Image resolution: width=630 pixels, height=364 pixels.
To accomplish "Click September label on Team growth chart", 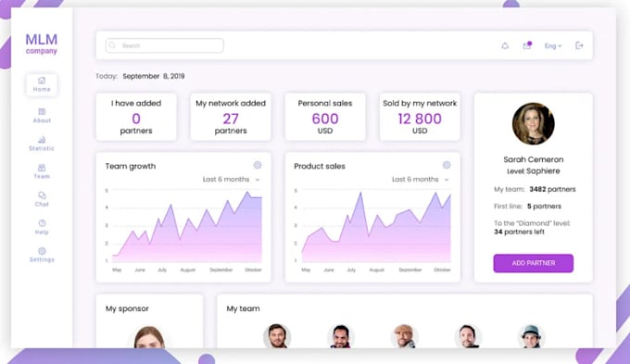I will (x=221, y=270).
